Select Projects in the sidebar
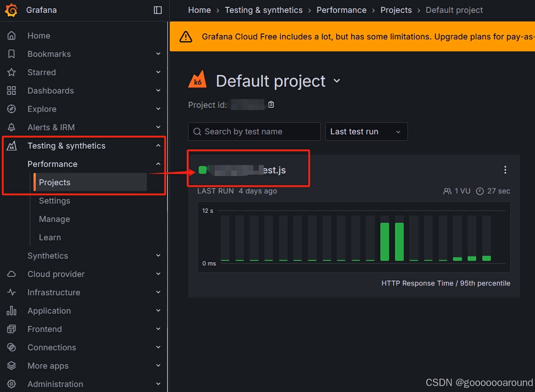Viewport: 535px width, 392px height. (x=90, y=182)
